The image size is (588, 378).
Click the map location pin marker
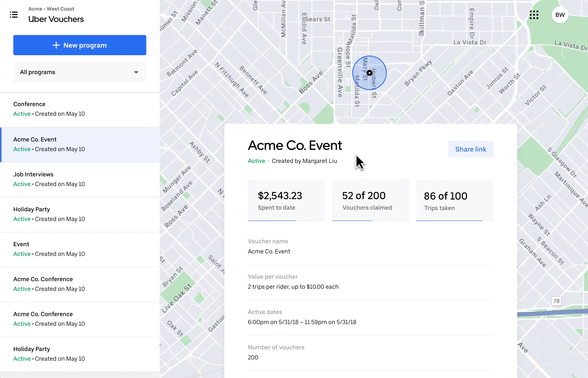[x=369, y=73]
